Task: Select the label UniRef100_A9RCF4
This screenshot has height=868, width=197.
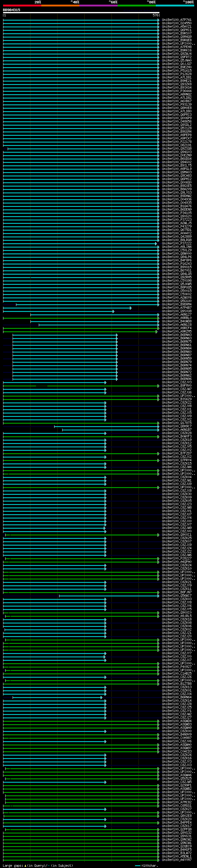Action: 177,328
